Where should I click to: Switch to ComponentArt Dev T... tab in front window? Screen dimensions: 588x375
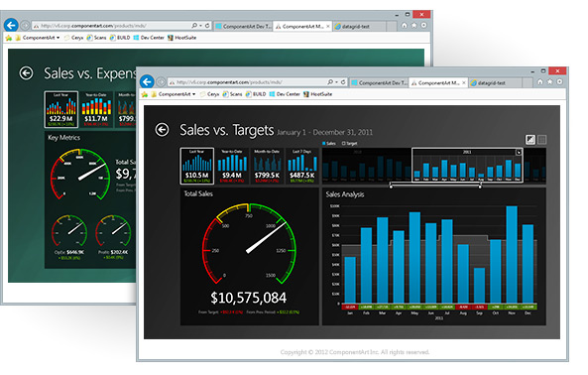[x=379, y=83]
